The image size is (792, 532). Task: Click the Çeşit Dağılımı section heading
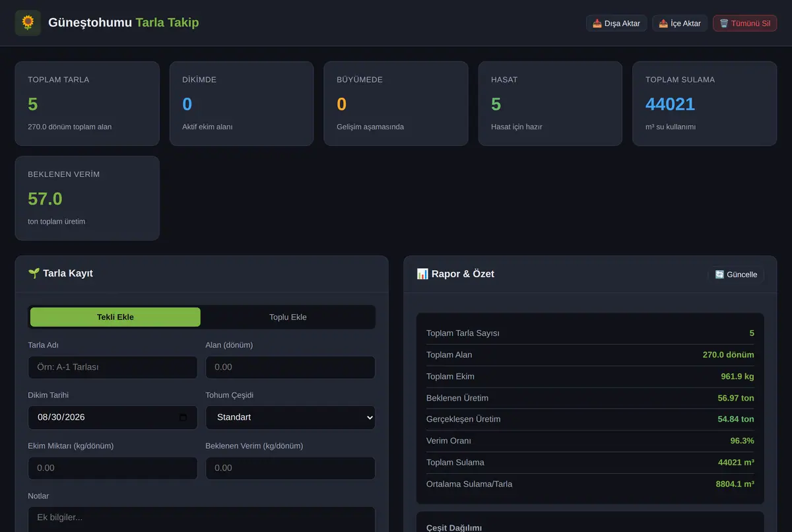(454, 527)
